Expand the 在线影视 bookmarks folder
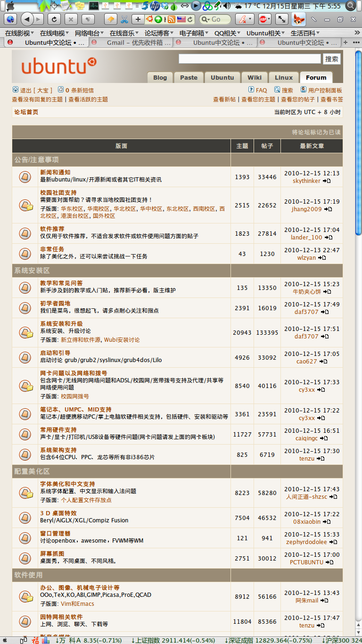362x644 pixels. (19, 33)
